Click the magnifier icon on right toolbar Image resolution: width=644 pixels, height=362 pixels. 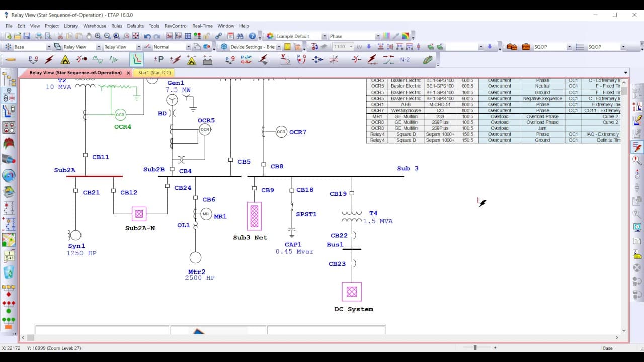637,161
